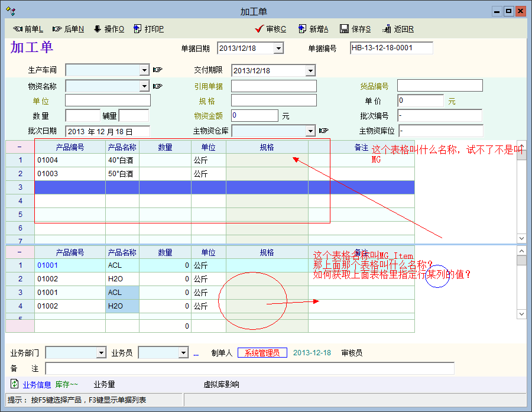Viewport: 532px width, 412px height.
Task: Click the 单据编号 input field
Action: click(x=391, y=48)
